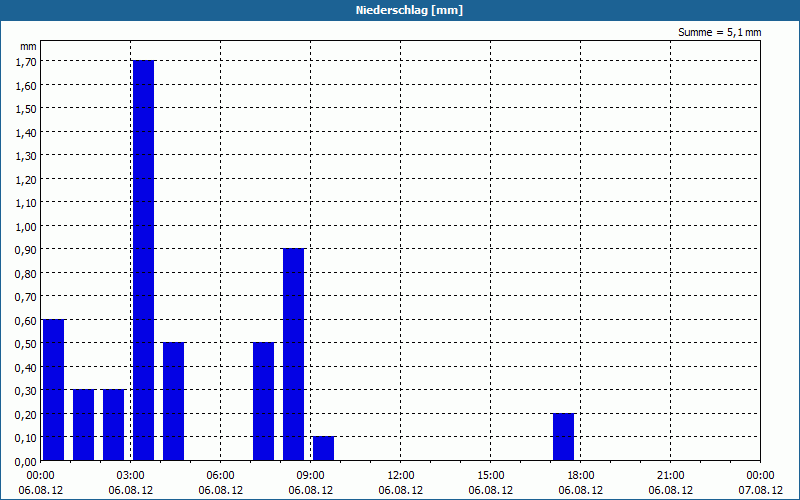Click the '1,20' y-axis label
800x500 pixels.
(x=26, y=180)
